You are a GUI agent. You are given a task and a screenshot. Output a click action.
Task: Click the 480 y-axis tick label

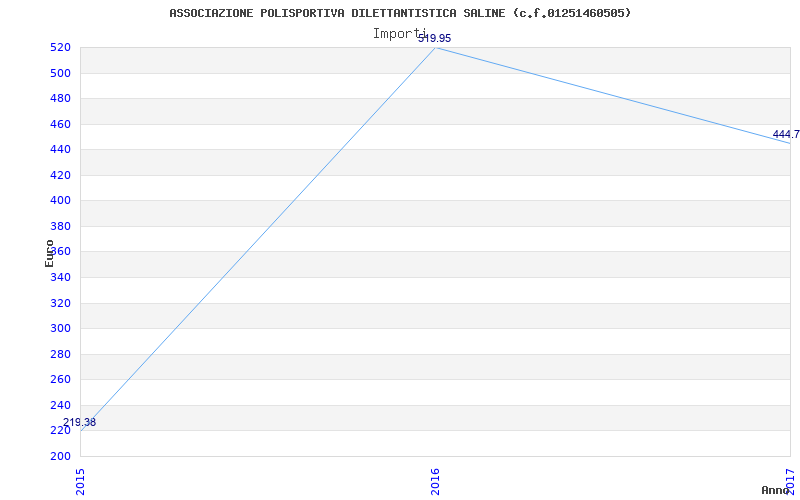click(x=60, y=99)
